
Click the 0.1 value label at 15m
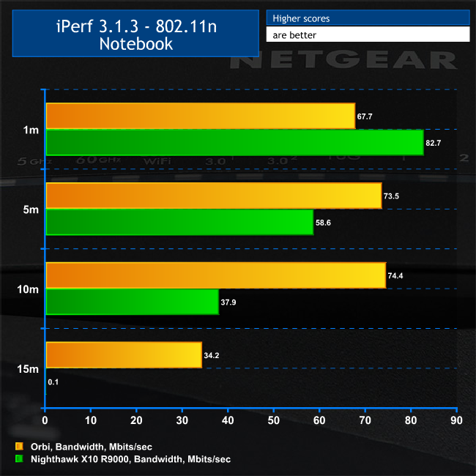point(53,382)
